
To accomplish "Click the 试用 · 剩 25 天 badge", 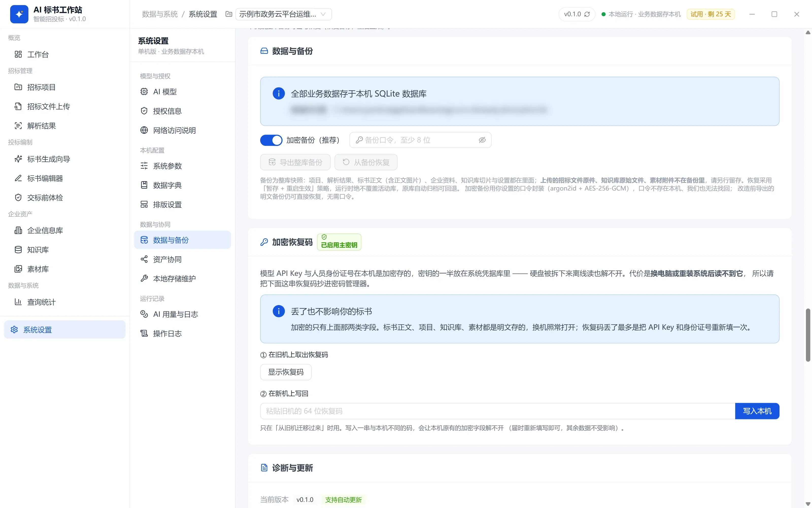I will coord(711,14).
